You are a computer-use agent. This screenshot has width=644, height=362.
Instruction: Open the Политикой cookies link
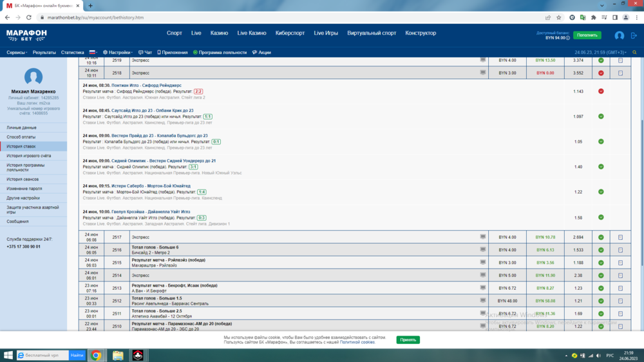pyautogui.click(x=357, y=342)
